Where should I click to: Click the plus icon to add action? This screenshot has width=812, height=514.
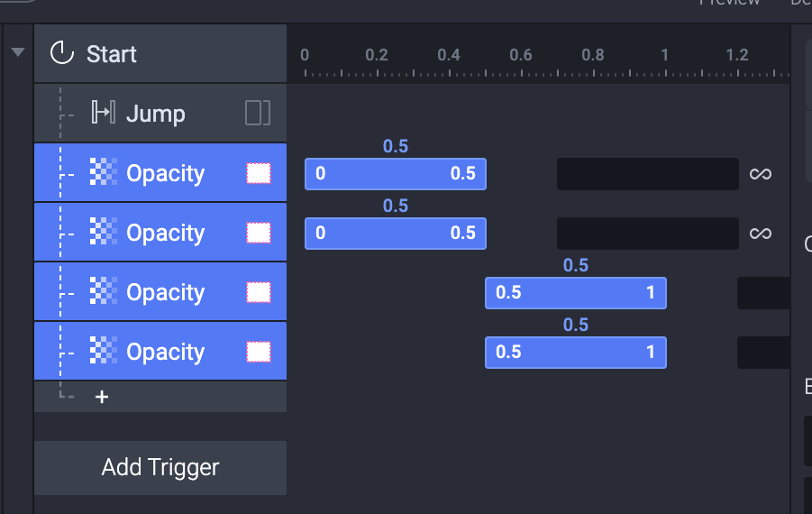(x=102, y=397)
